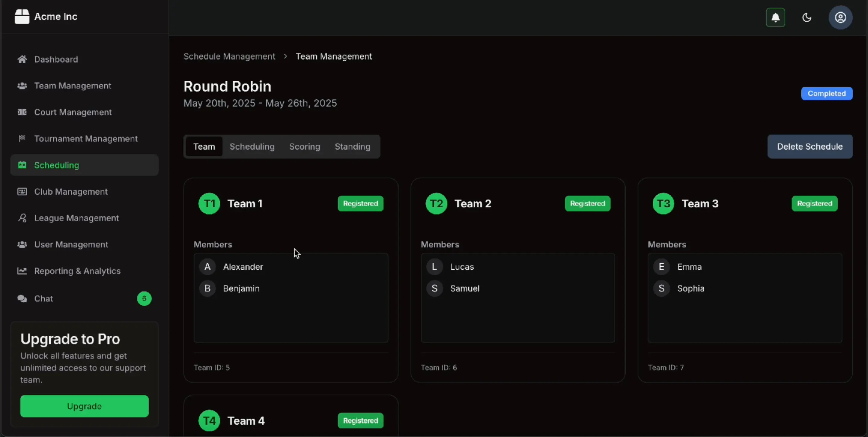Click Benjamin's B avatar

pos(207,288)
